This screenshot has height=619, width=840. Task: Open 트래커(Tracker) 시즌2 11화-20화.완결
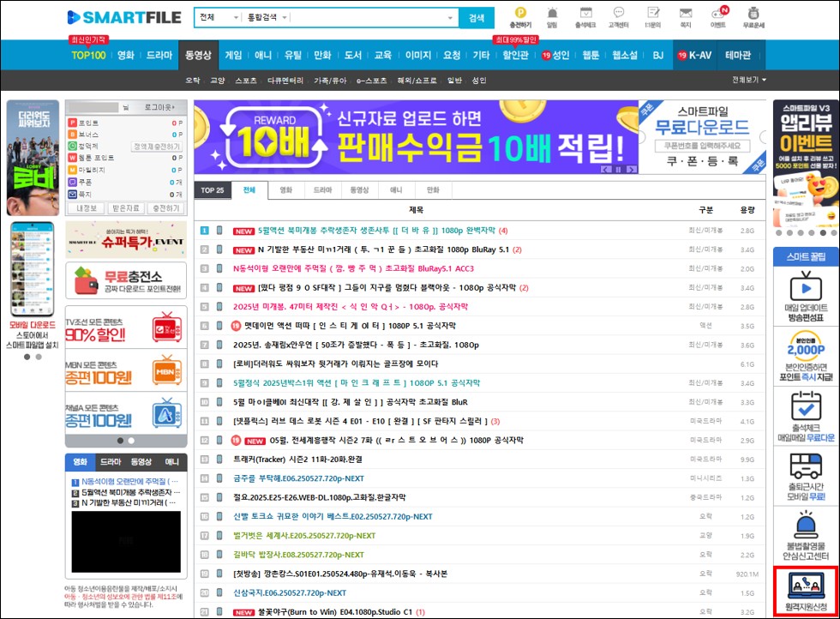pos(297,460)
